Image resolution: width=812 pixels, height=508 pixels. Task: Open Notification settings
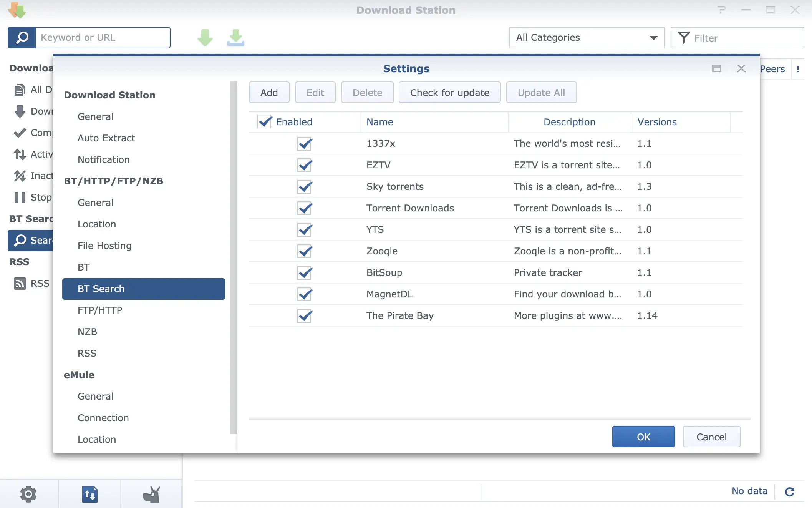(103, 160)
